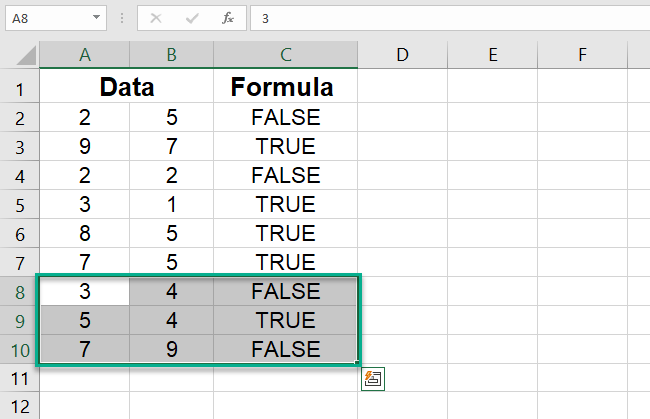Select cell C3 containing TRUE

[285, 147]
